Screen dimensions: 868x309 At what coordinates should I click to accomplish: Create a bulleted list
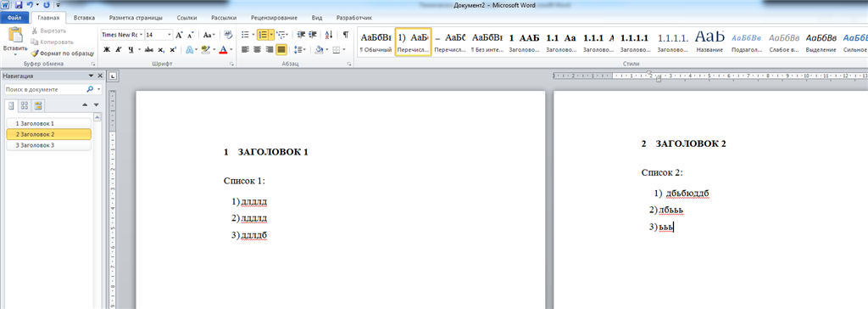[x=245, y=35]
